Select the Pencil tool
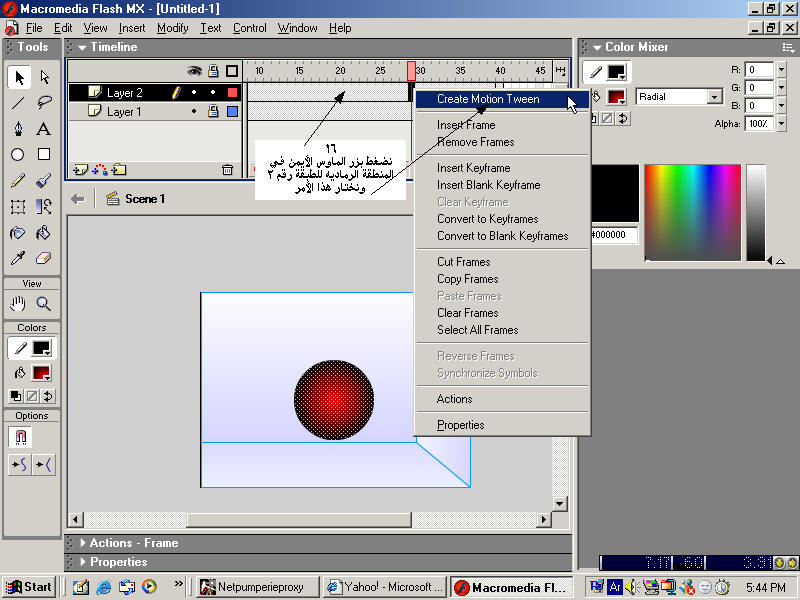 coord(18,181)
